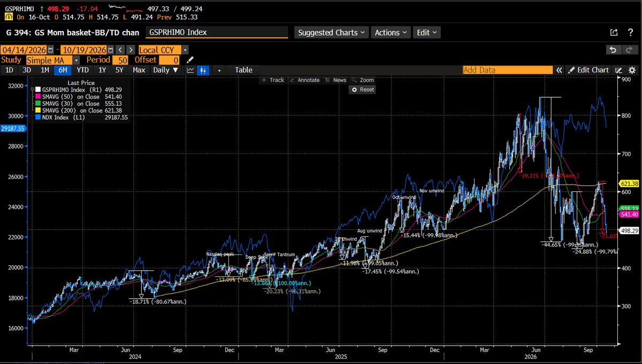Switch to line chart style
This screenshot has width=642, height=364.
coord(190,70)
